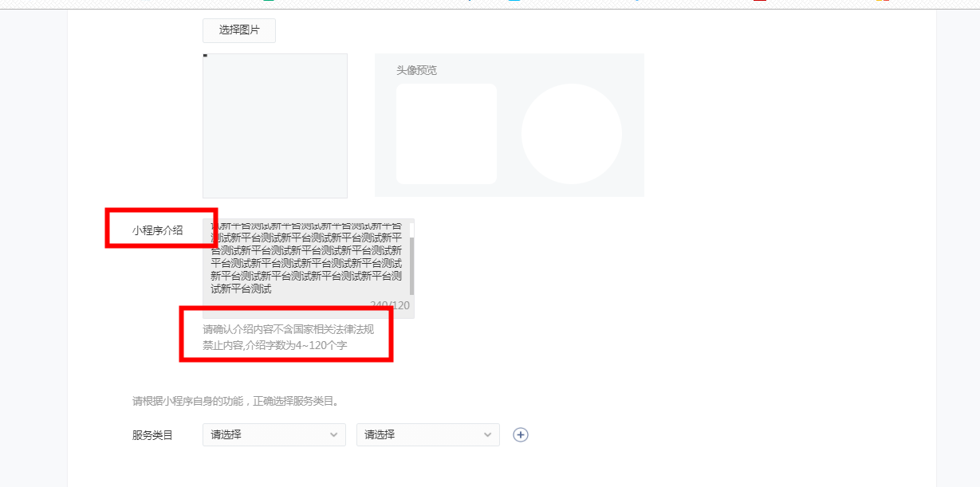Click the plus icon to add 服务类目
The width and height of the screenshot is (980, 487).
point(521,434)
